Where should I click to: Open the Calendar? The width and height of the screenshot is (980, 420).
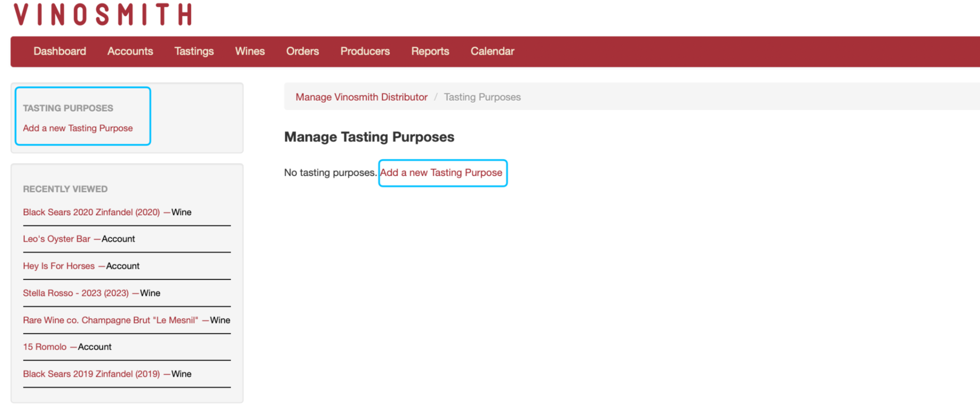pyautogui.click(x=492, y=51)
